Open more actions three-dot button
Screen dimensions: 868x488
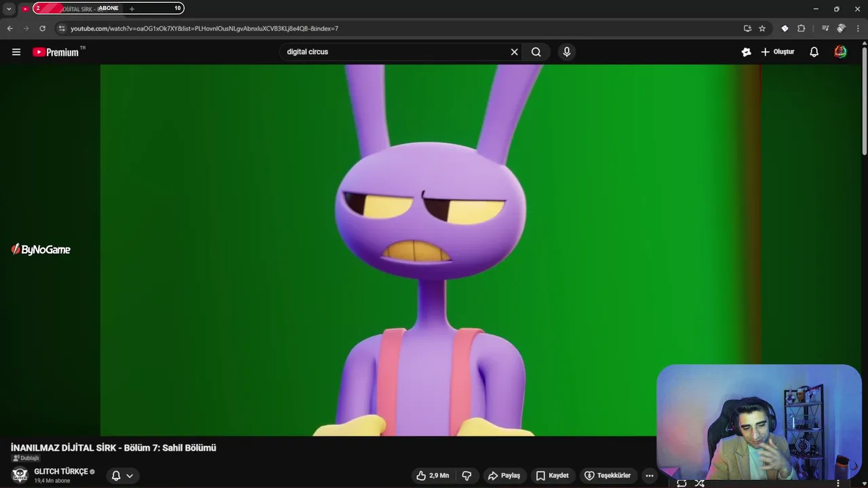(650, 476)
